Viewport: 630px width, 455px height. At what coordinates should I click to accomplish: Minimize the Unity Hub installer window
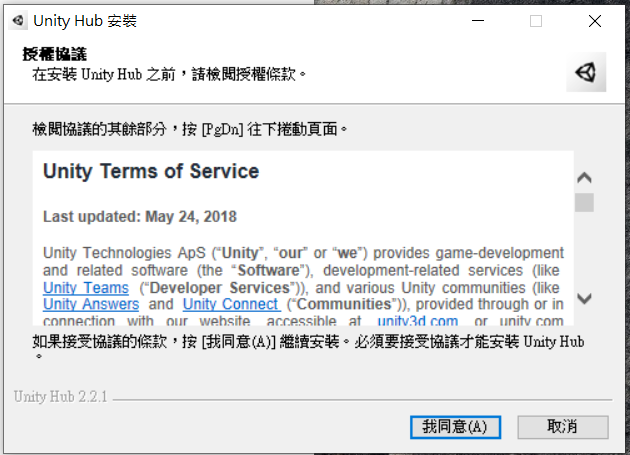coord(478,20)
